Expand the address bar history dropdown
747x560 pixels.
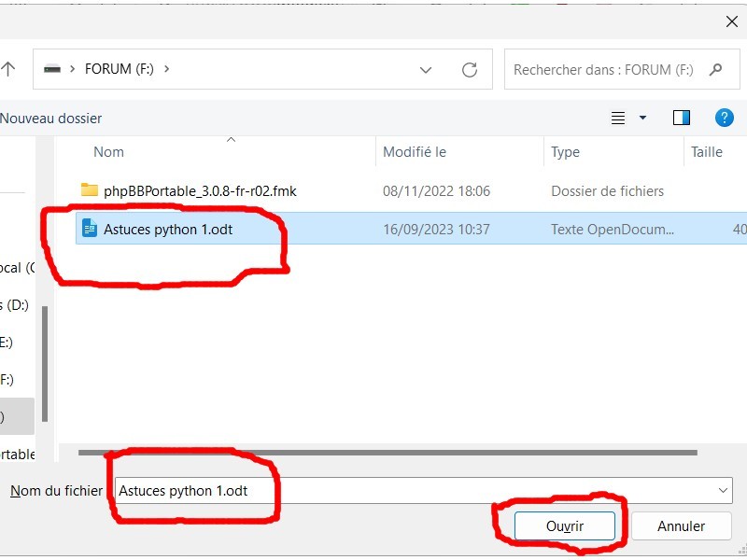tap(426, 69)
